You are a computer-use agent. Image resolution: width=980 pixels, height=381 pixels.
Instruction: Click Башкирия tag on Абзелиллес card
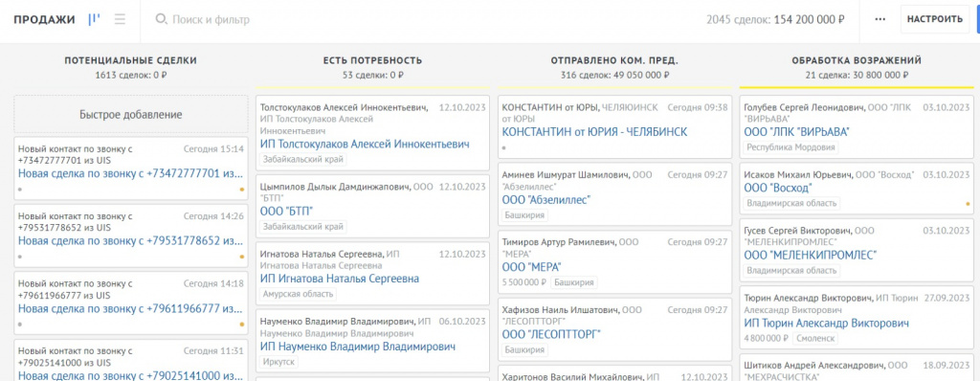coord(525,215)
